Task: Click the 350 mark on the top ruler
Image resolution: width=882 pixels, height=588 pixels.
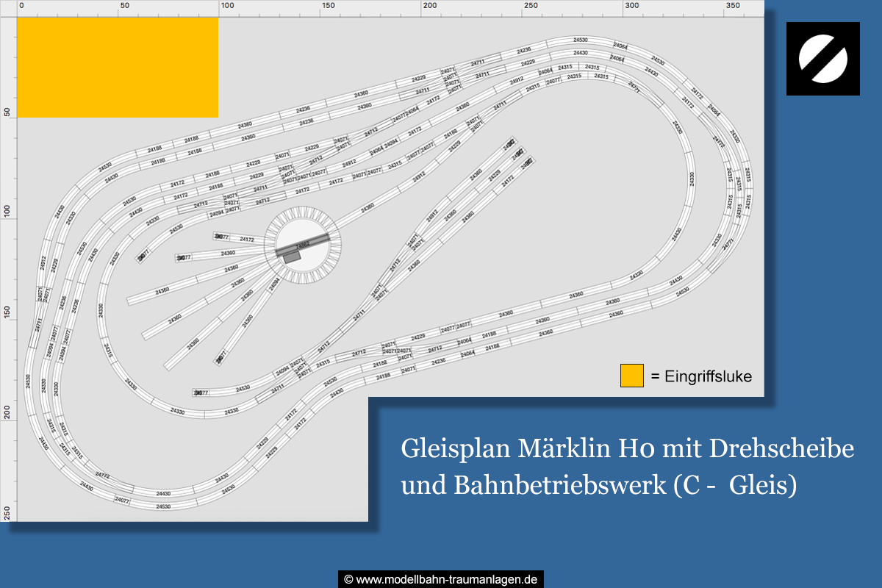Action: [733, 5]
